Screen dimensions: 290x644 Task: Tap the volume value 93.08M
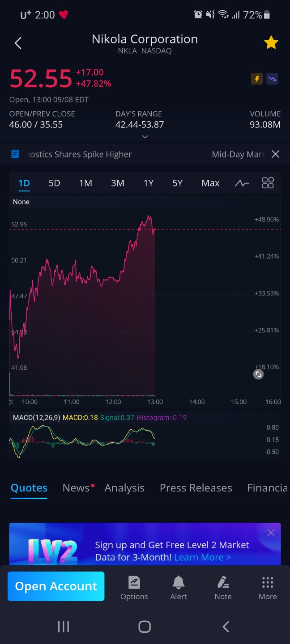(265, 125)
